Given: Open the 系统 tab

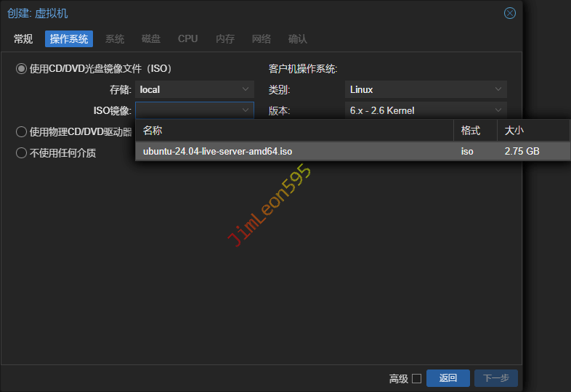Looking at the screenshot, I should coord(115,39).
